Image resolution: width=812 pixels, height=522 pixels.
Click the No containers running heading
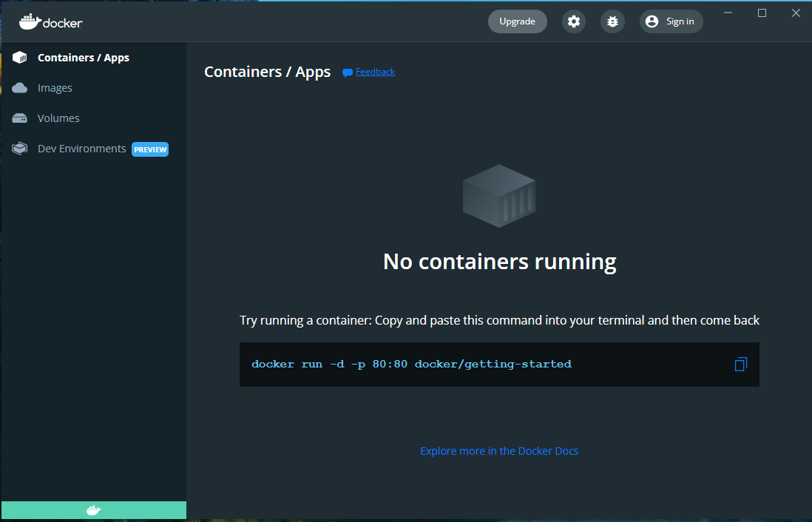pyautogui.click(x=499, y=262)
